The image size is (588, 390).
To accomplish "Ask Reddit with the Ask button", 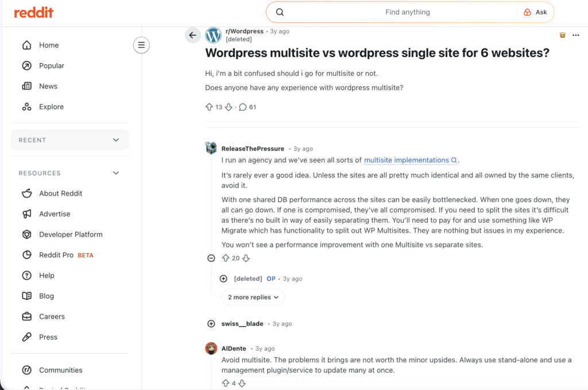I will 536,11.
